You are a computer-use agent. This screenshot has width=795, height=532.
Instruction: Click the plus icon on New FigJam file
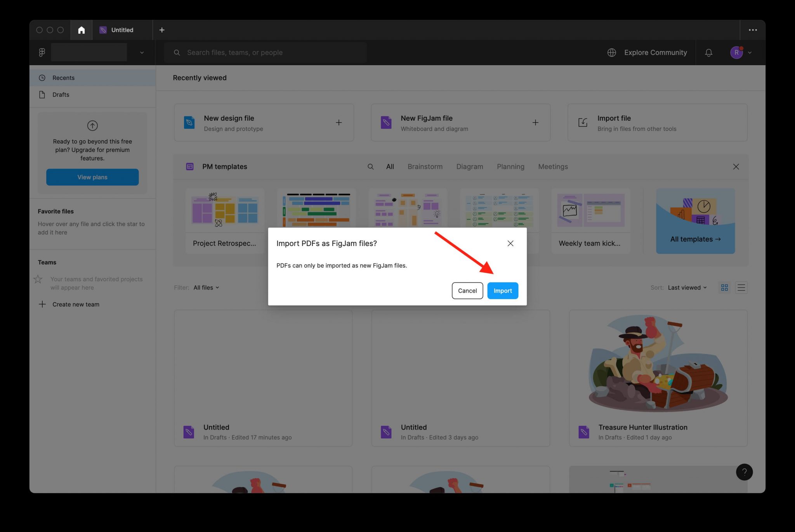coord(535,122)
